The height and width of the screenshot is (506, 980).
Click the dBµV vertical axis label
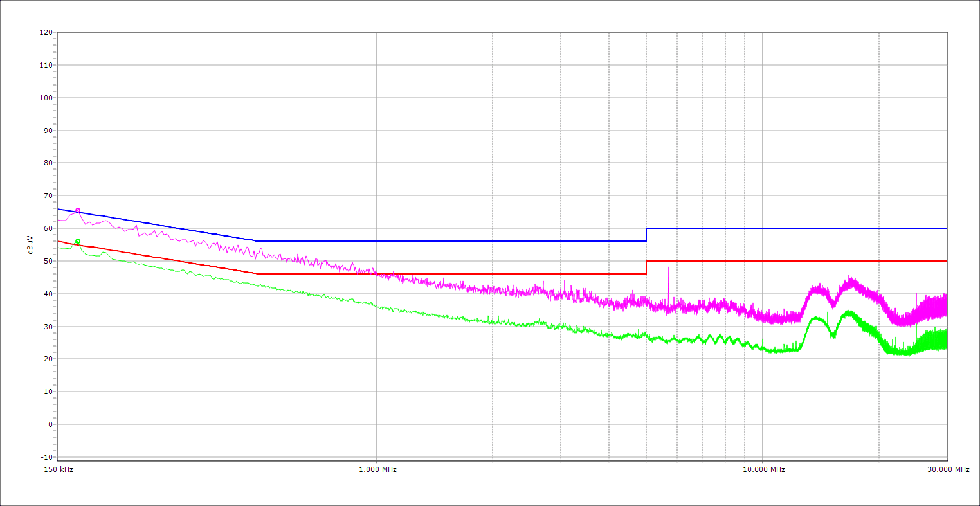[x=30, y=244]
